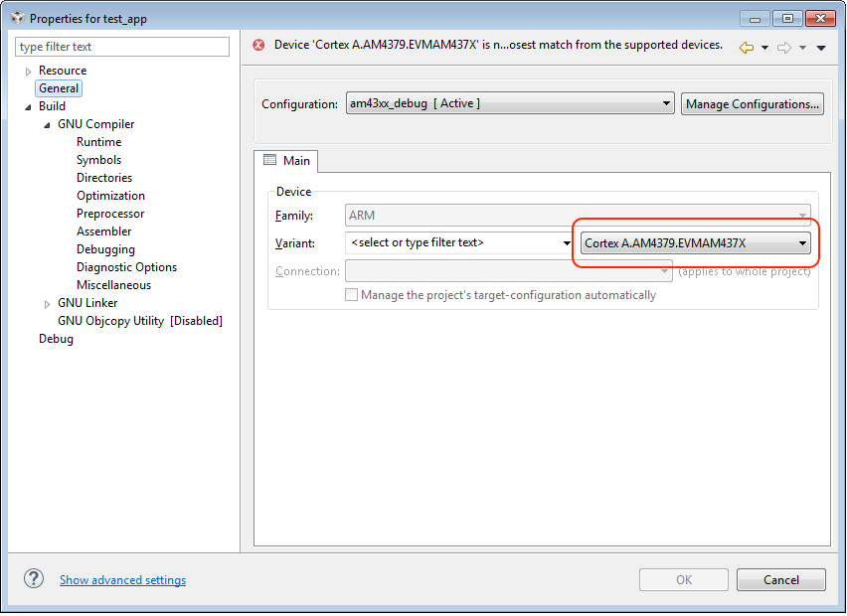Switch to the Main tab

(286, 161)
